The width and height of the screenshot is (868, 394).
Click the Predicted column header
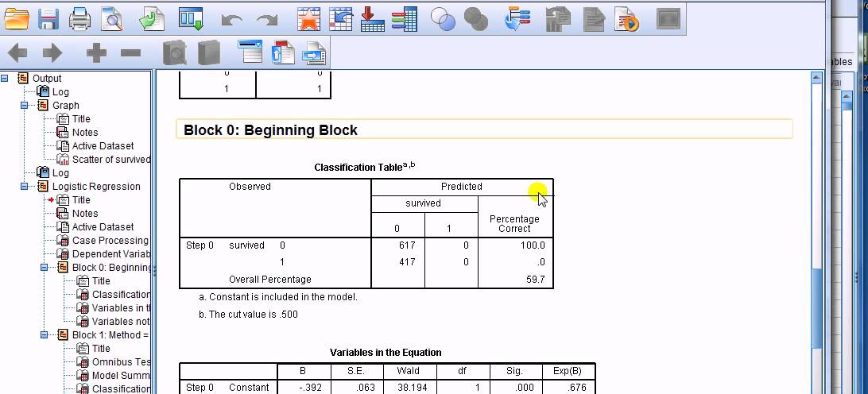[x=462, y=187]
